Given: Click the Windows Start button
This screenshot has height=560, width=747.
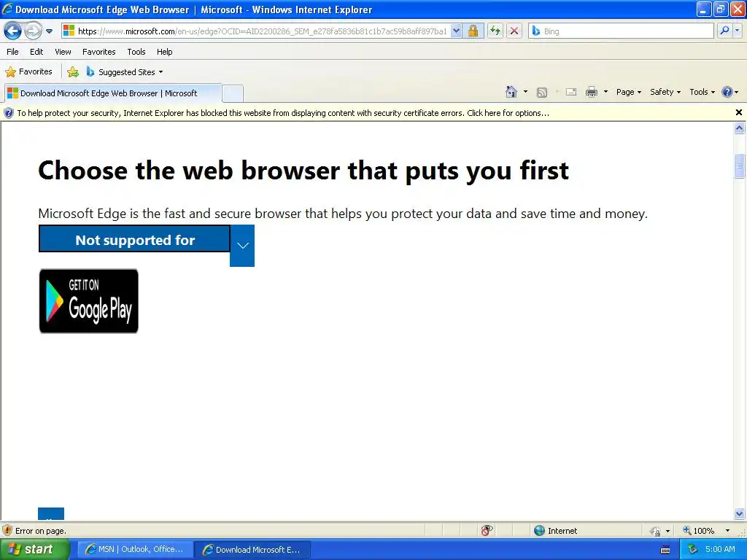Looking at the screenshot, I should 34,550.
